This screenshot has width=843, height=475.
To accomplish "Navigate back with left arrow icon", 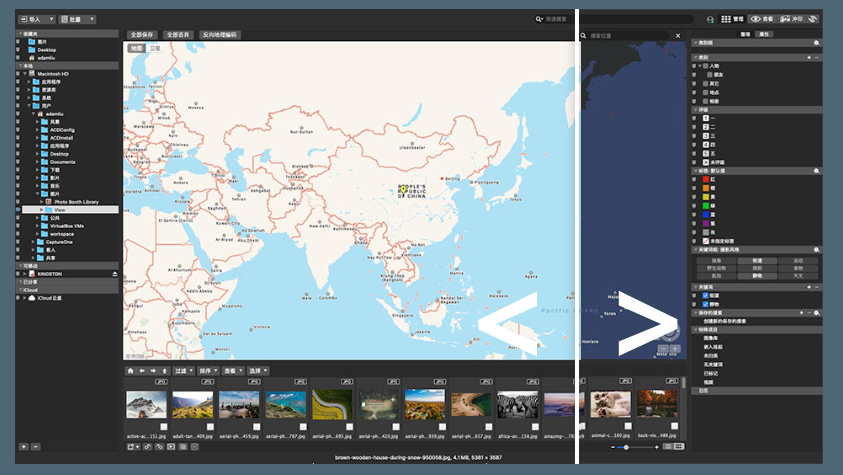I will [x=142, y=371].
